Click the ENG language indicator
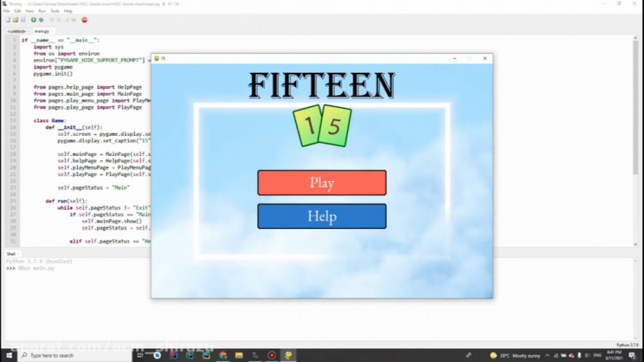This screenshot has width=644, height=362. pyautogui.click(x=597, y=356)
